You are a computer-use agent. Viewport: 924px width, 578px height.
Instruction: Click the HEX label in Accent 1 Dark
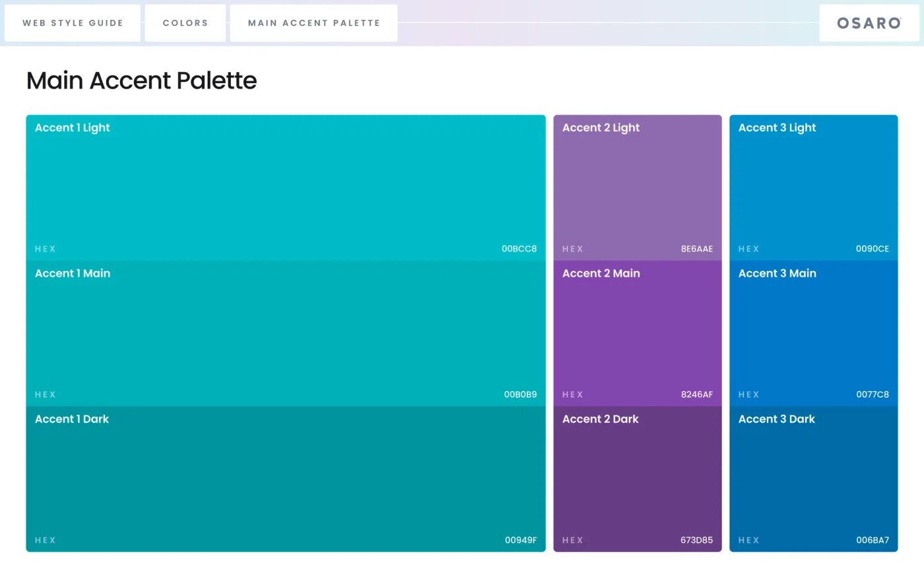46,540
